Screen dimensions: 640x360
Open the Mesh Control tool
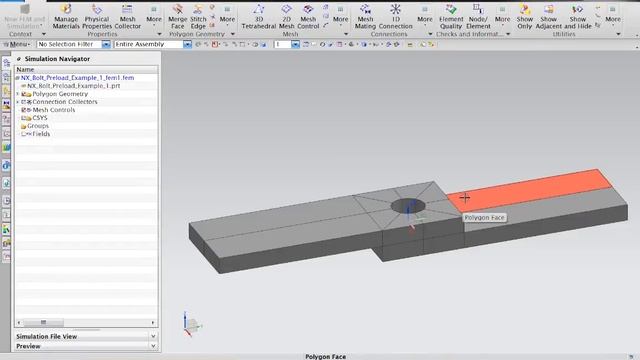[x=308, y=16]
